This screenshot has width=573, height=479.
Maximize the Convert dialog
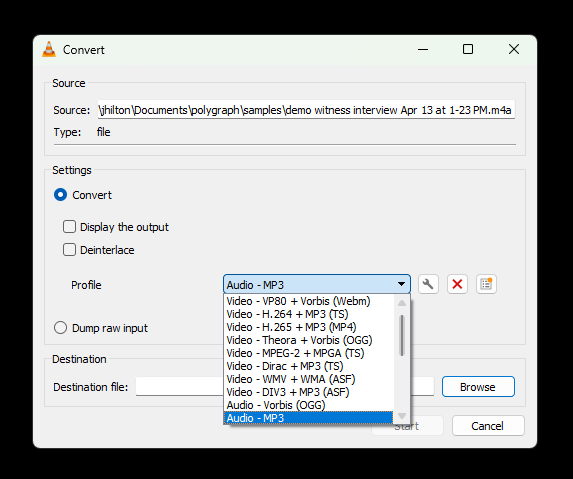[x=468, y=49]
